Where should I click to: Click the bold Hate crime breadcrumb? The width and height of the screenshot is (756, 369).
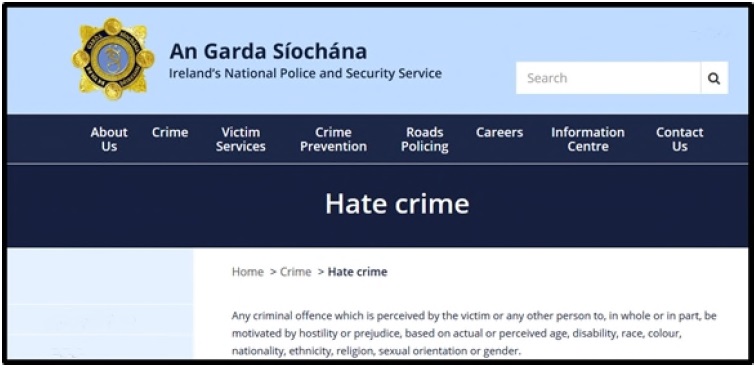pyautogui.click(x=357, y=272)
